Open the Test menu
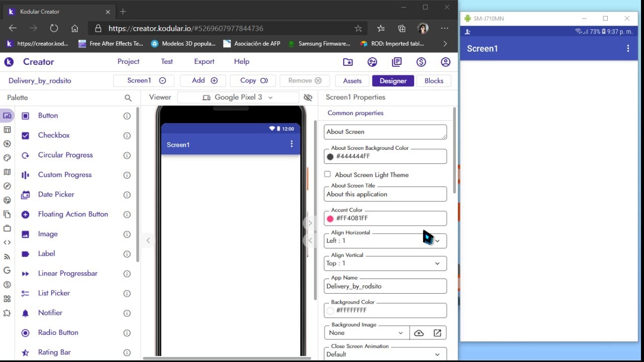Screen dimensions: 644x362 167,61
